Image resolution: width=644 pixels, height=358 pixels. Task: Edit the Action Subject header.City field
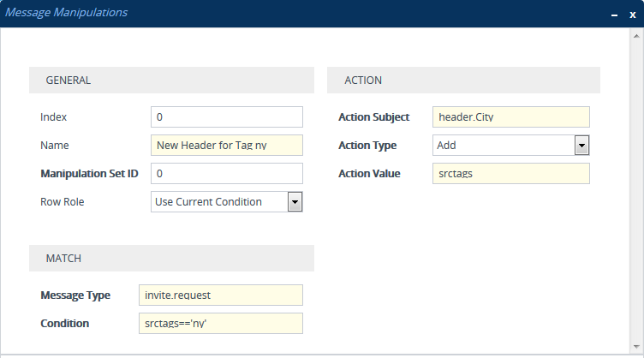pos(511,117)
